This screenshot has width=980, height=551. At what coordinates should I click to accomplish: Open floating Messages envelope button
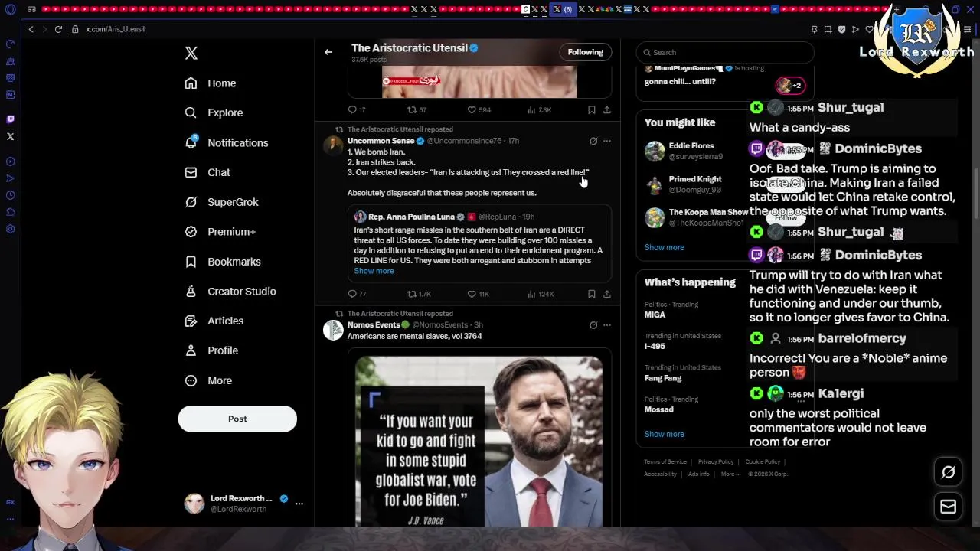pos(948,507)
